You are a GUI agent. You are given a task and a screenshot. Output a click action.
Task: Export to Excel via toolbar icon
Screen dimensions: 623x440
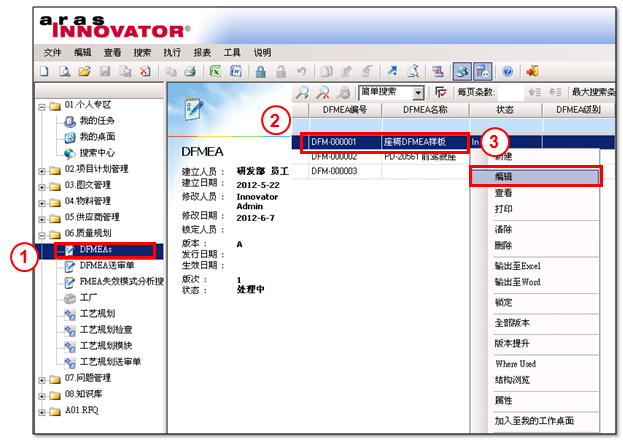coord(215,72)
